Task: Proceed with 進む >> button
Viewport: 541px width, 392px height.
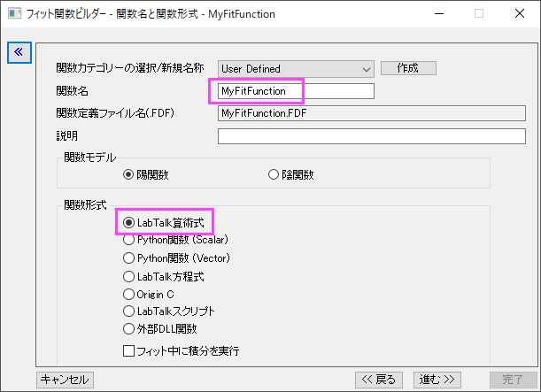Action: 437,380
